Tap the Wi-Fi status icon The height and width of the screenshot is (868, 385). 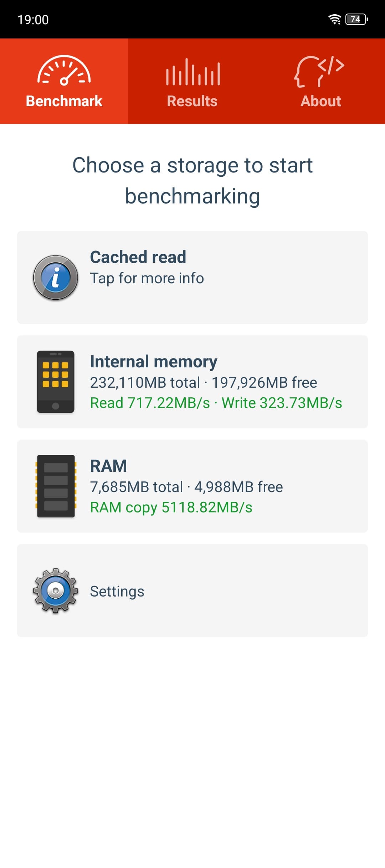[334, 19]
